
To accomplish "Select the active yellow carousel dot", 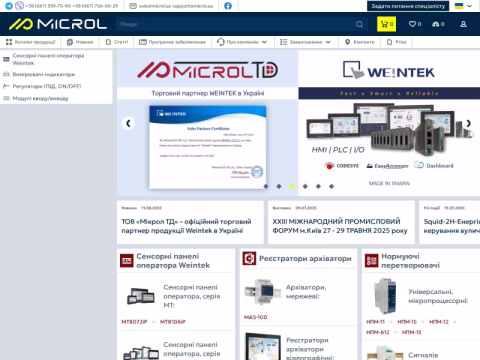I will (292, 186).
